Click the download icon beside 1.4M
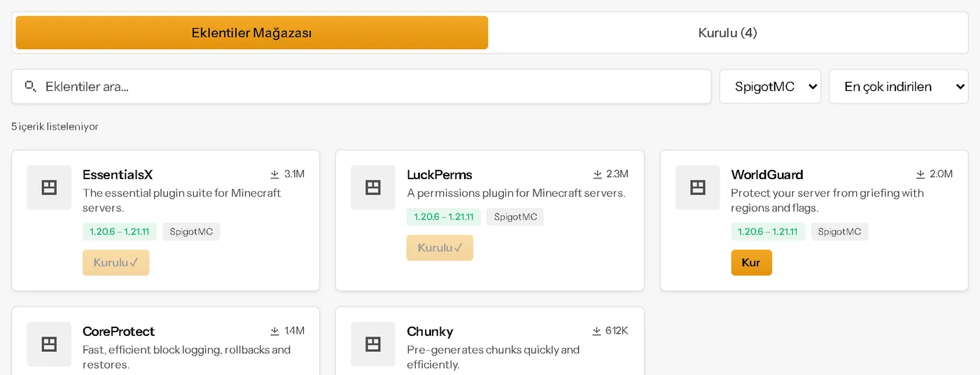 coord(274,331)
